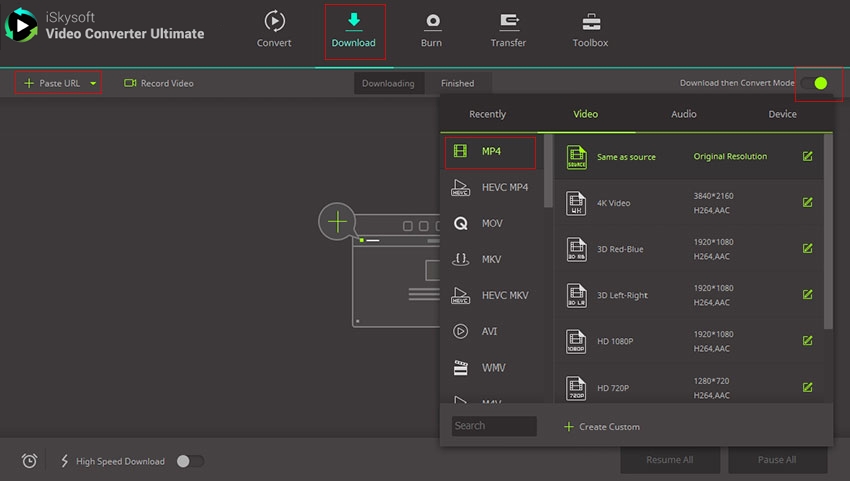Viewport: 850px width, 481px height.
Task: Open the Toolbox section
Action: [x=590, y=22]
